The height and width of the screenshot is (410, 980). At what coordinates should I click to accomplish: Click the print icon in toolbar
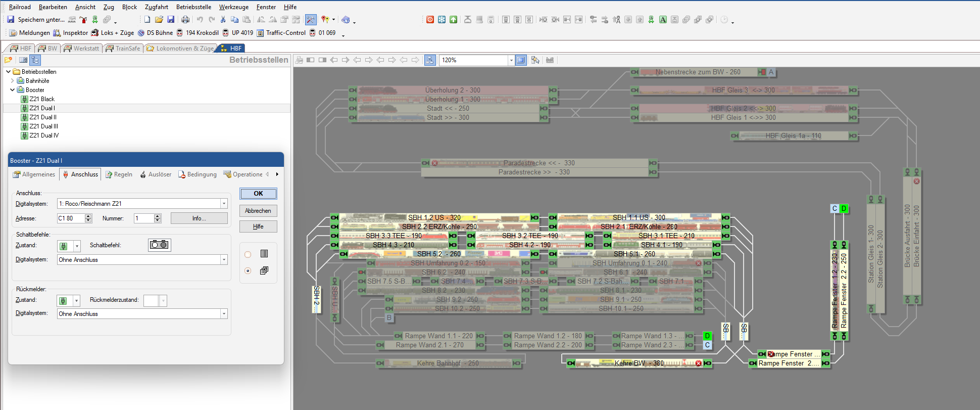point(185,20)
